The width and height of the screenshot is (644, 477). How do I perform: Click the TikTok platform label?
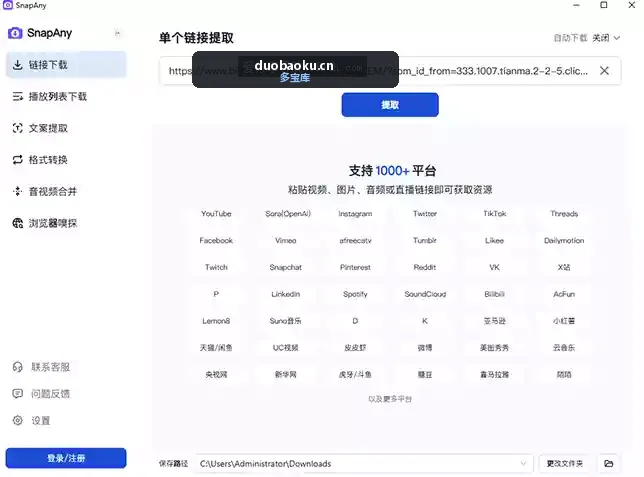pyautogui.click(x=494, y=214)
